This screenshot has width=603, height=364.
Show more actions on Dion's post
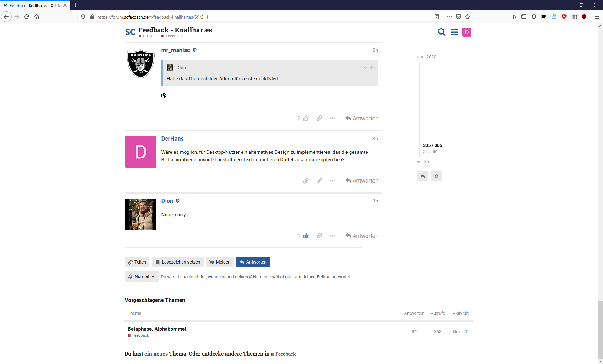[x=332, y=236]
